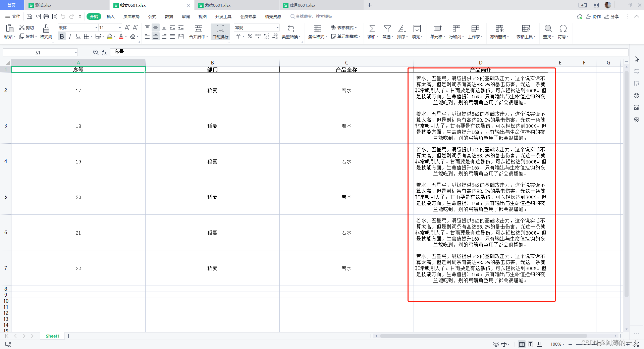This screenshot has height=349, width=644.
Task: Open the Find (查找) magnifier tool
Action: [x=548, y=29]
